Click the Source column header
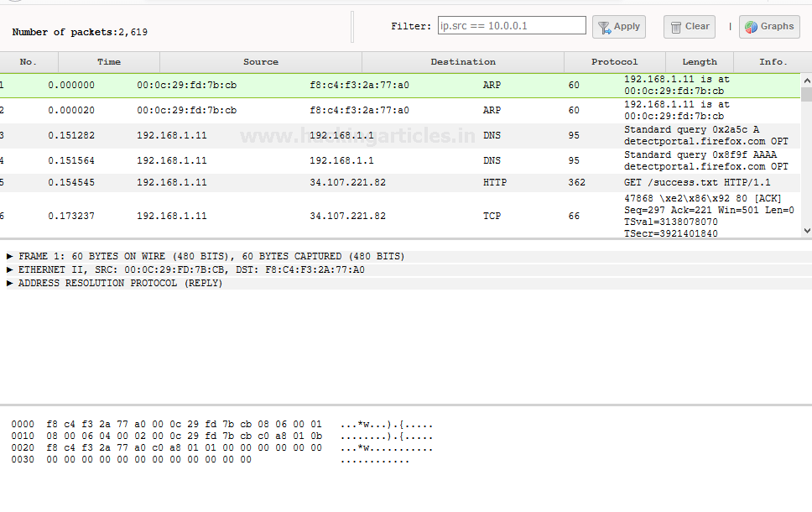Screen dimensions: 812x512 261,62
